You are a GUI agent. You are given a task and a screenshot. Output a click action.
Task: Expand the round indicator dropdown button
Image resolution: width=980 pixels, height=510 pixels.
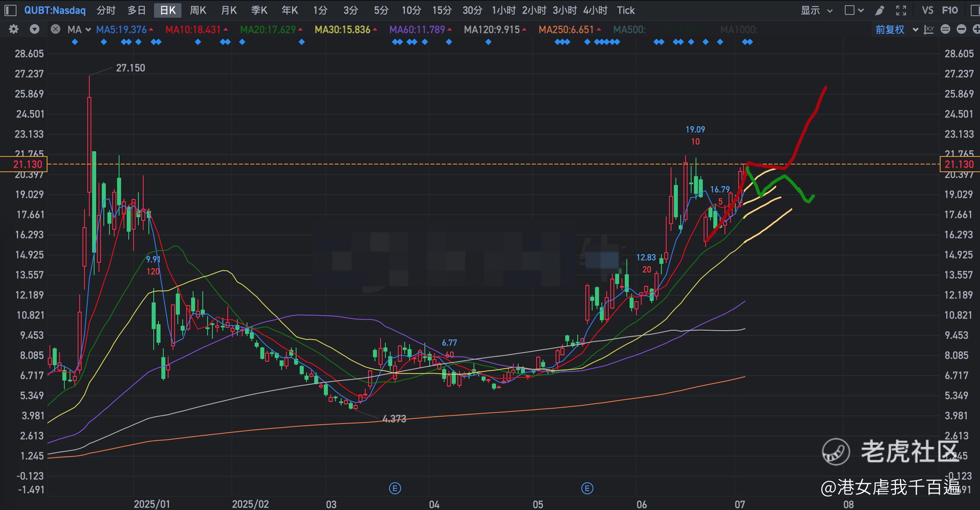click(x=35, y=29)
